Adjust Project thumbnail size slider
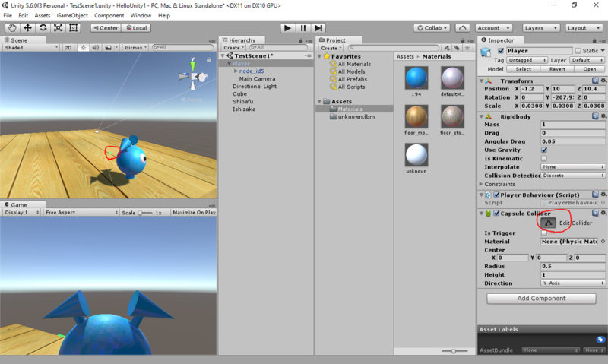Viewport: 608px width, 364px height. coord(454,351)
